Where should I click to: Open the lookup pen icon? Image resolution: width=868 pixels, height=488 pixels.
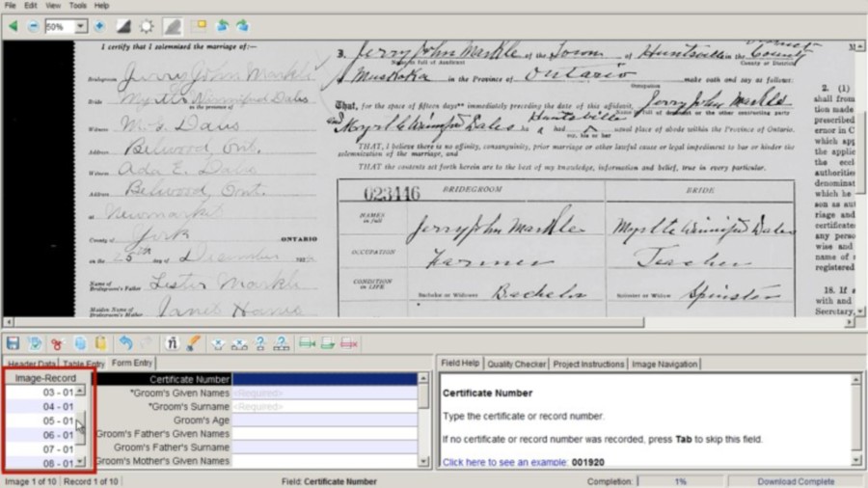(193, 343)
